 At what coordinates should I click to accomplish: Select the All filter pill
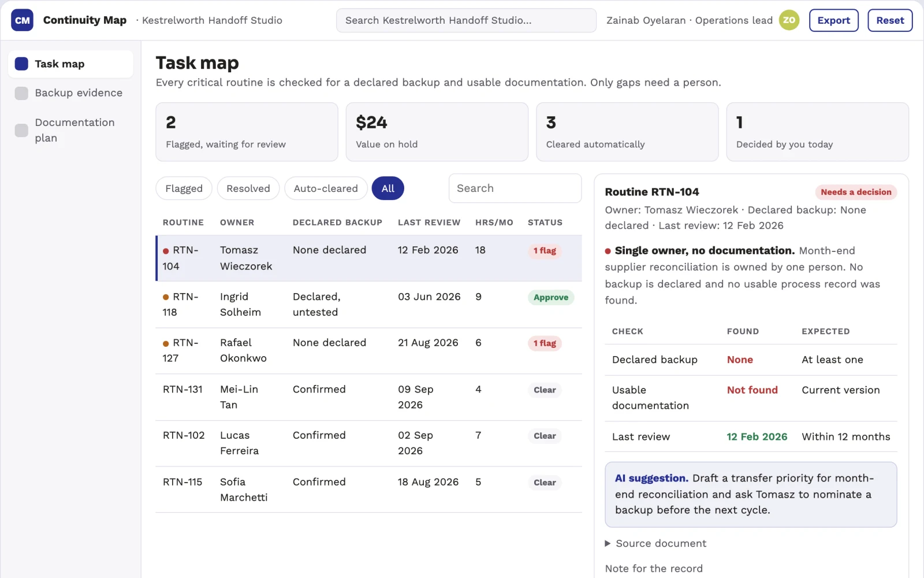click(388, 188)
